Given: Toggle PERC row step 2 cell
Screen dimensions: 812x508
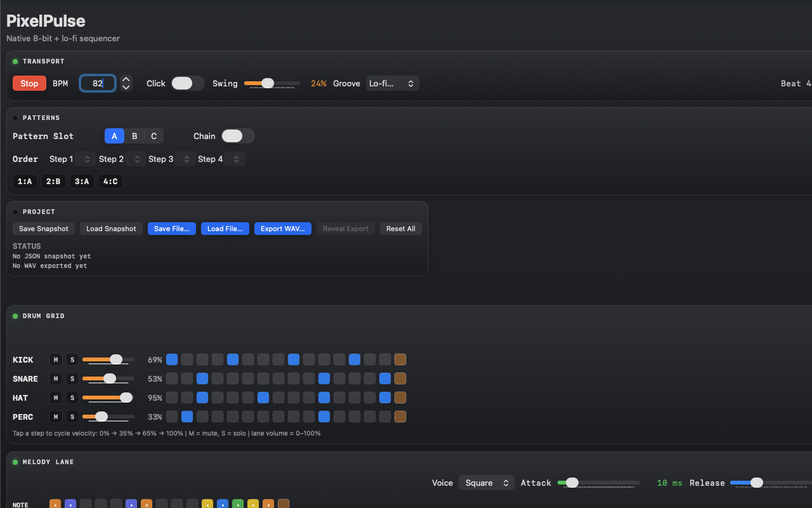Looking at the screenshot, I should pos(187,417).
